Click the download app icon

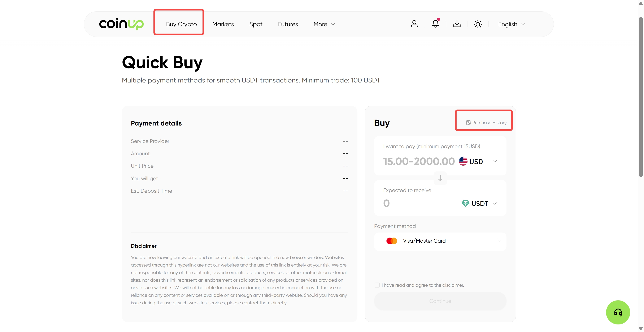[x=457, y=24]
